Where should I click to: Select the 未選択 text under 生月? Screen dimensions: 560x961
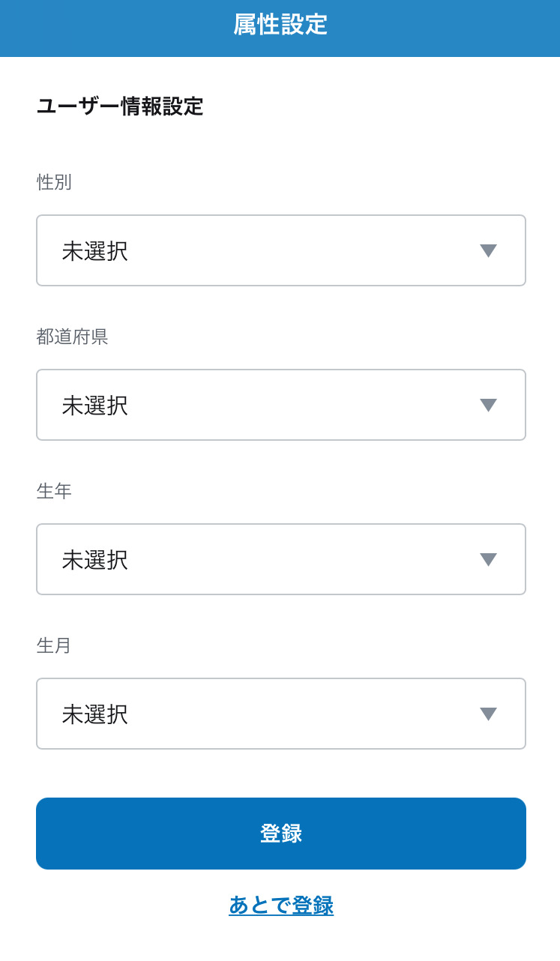point(94,714)
